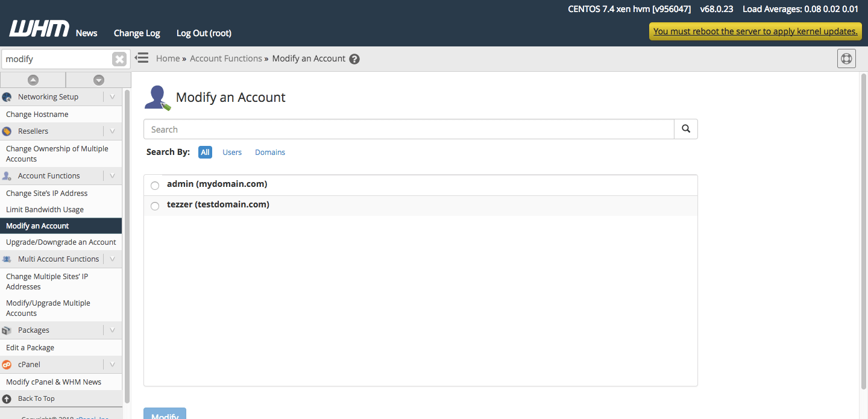Viewport: 868px width, 419px height.
Task: Click the WHM logo
Action: click(39, 29)
